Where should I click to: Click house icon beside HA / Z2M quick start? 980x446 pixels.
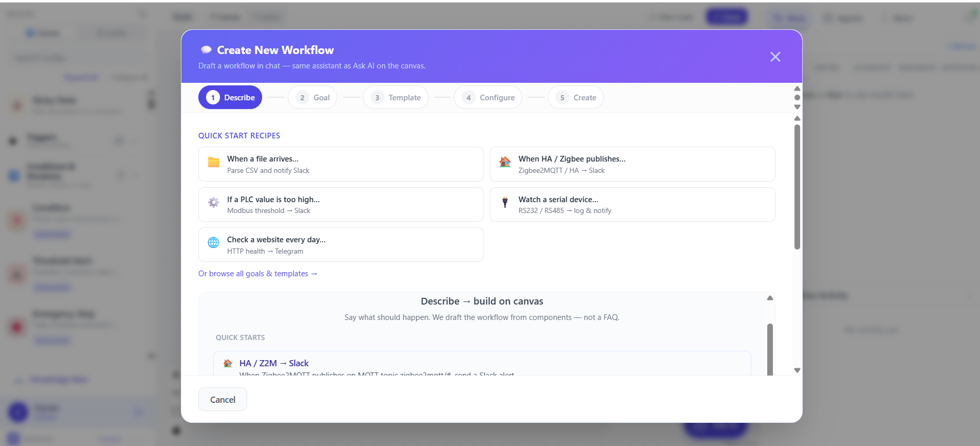(228, 363)
